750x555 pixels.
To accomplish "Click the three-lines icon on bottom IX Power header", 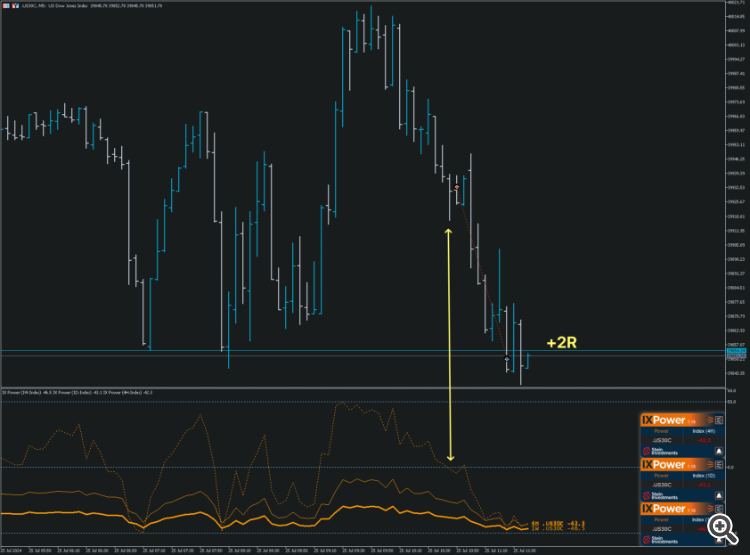I will tap(710, 509).
